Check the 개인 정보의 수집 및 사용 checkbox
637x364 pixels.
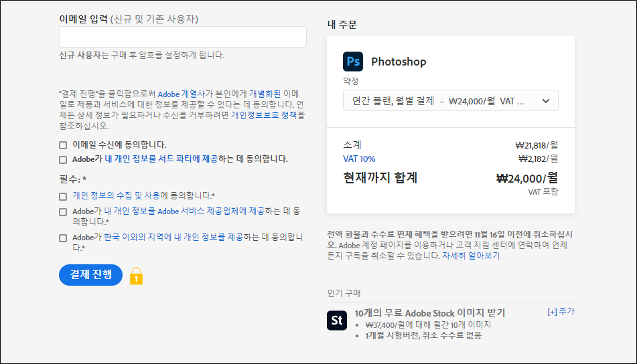[63, 197]
